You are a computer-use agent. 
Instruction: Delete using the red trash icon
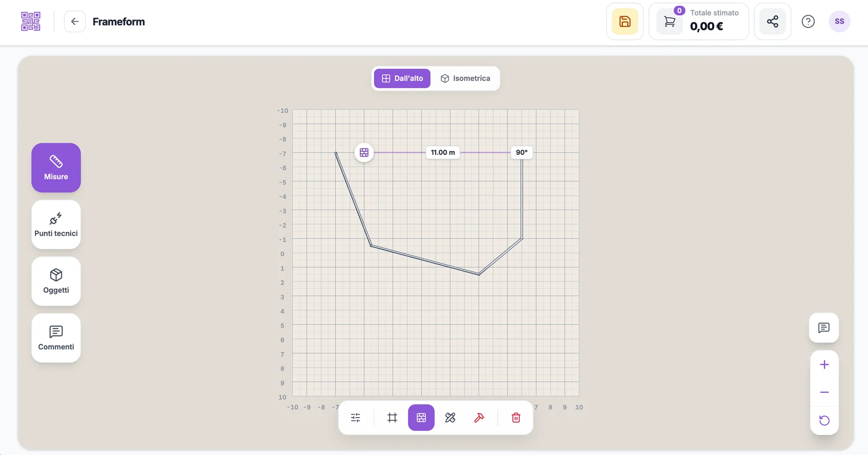point(516,417)
